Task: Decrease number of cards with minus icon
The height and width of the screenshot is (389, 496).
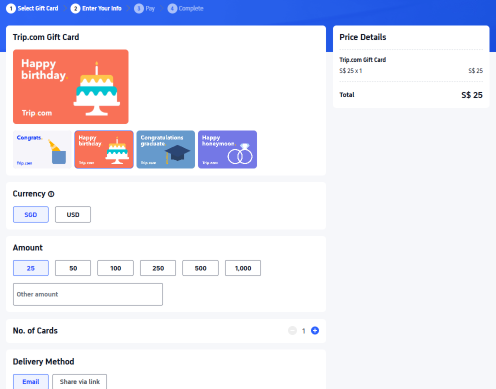Action: tap(292, 331)
